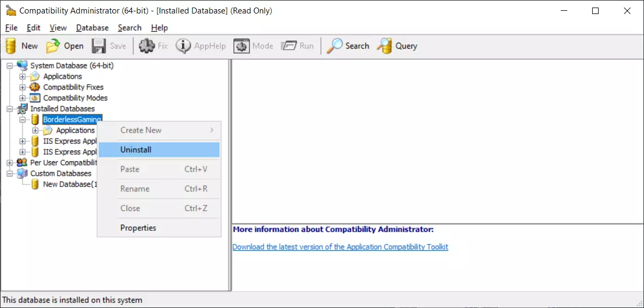Open the Application Compatibility Toolkit download link
Image resolution: width=644 pixels, height=308 pixels.
point(340,247)
